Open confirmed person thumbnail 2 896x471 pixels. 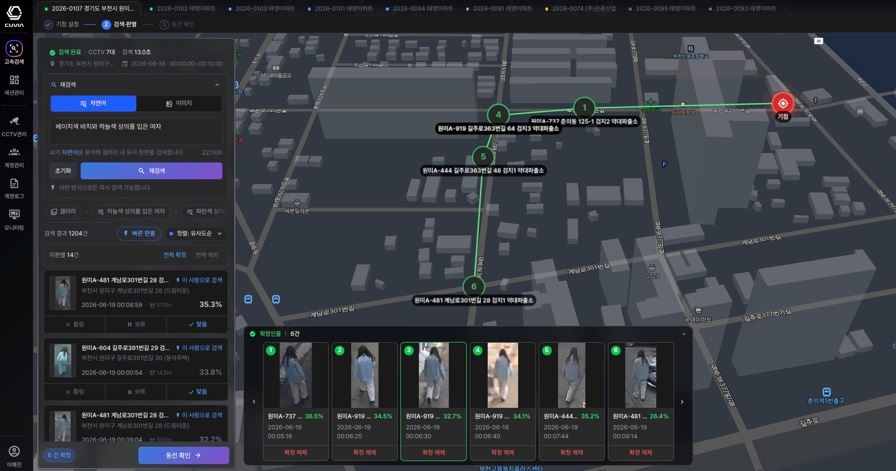pyautogui.click(x=364, y=375)
